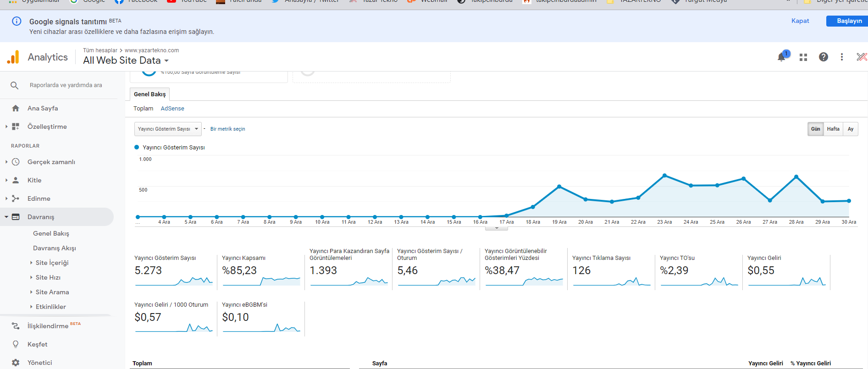Switch chart to Gün view
Screen dimensions: 868x369
click(x=815, y=129)
